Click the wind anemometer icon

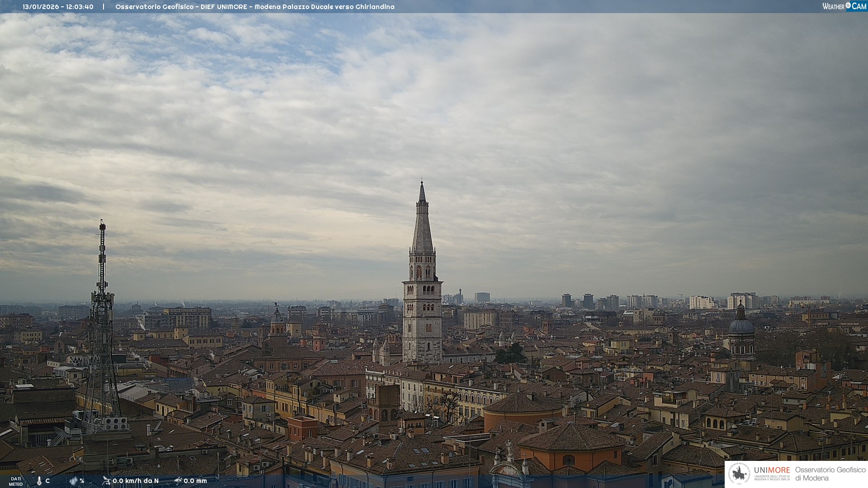[106, 480]
